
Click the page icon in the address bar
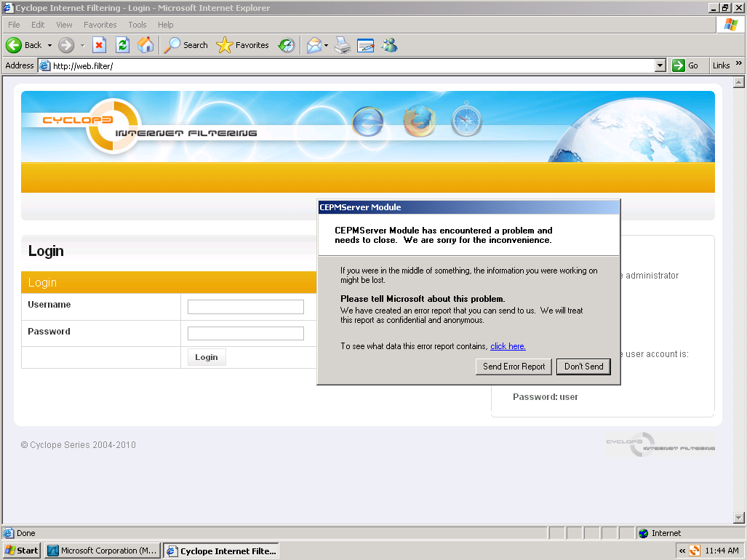point(45,65)
